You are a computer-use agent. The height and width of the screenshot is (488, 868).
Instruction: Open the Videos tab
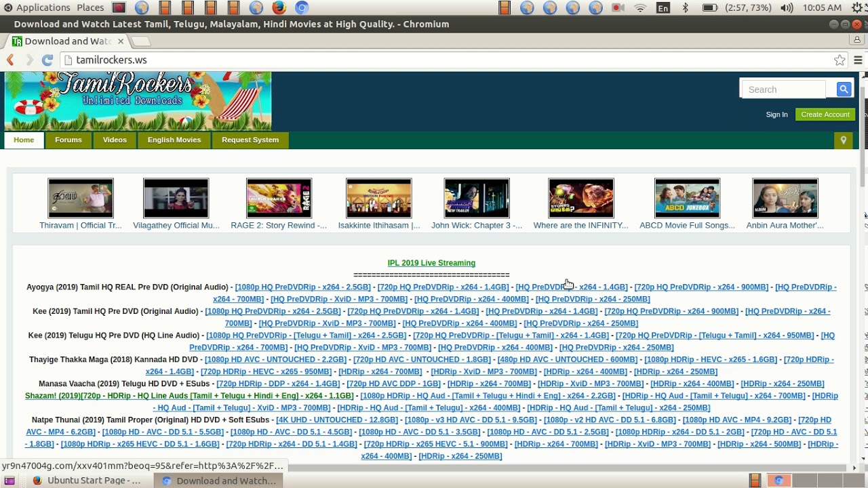point(115,140)
